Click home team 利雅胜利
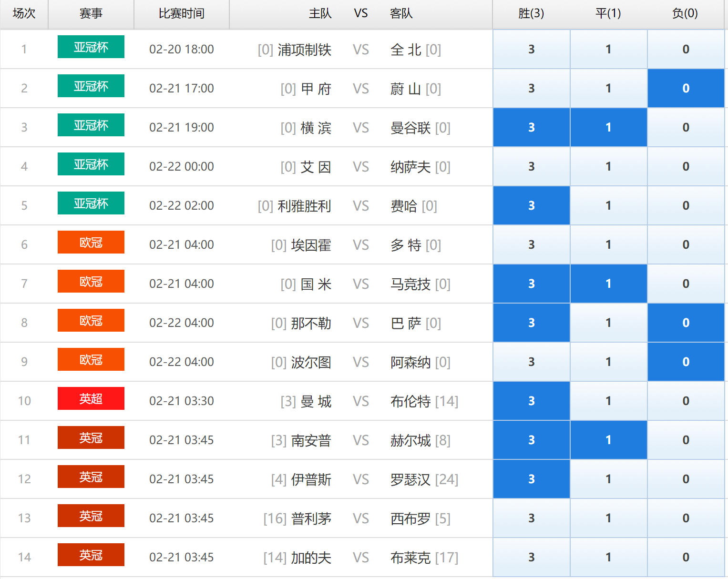The height and width of the screenshot is (579, 728). 305,206
